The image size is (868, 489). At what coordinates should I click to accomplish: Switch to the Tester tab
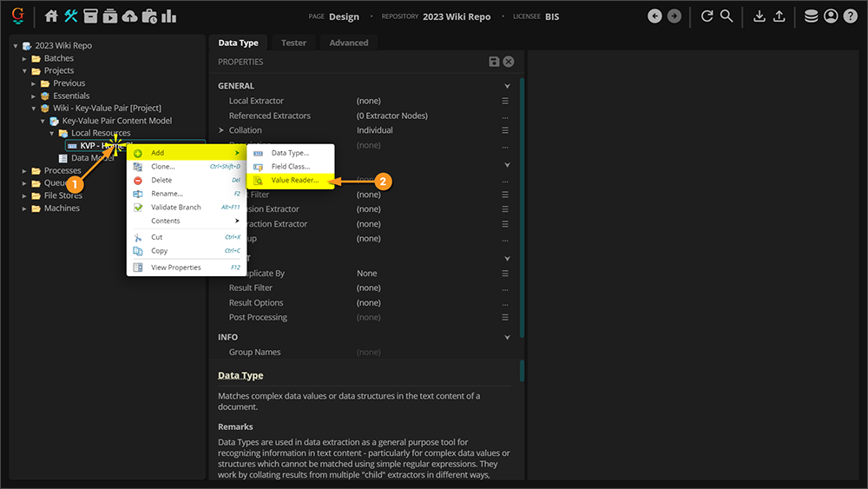[293, 43]
